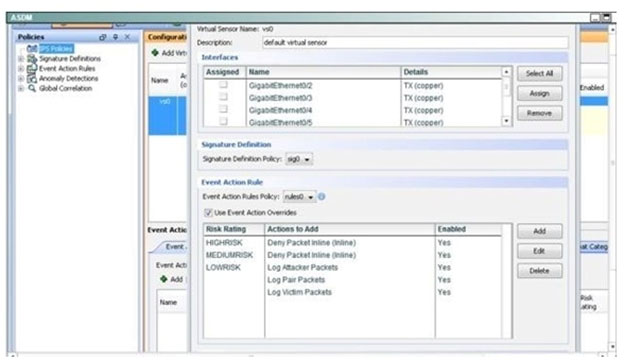Check the GigabitEthernet0/2 assigned checkbox

coord(224,85)
